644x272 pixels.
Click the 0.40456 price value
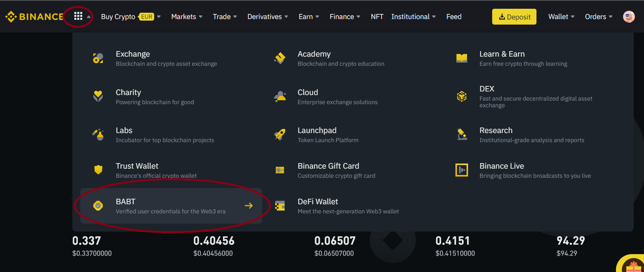214,241
